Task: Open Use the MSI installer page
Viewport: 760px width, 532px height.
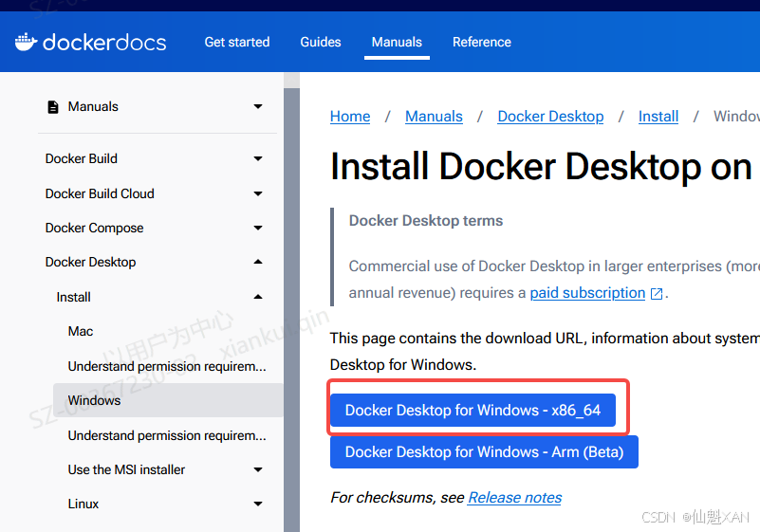Action: pos(126,469)
